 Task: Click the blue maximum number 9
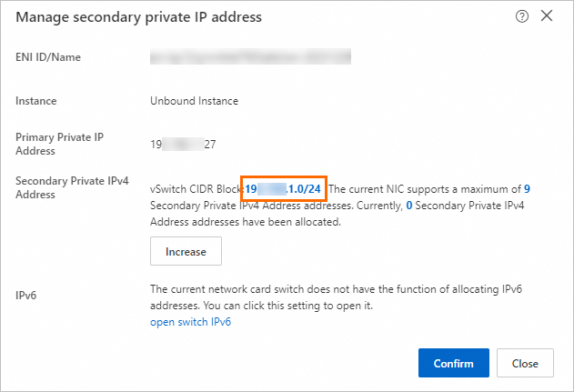tap(527, 189)
